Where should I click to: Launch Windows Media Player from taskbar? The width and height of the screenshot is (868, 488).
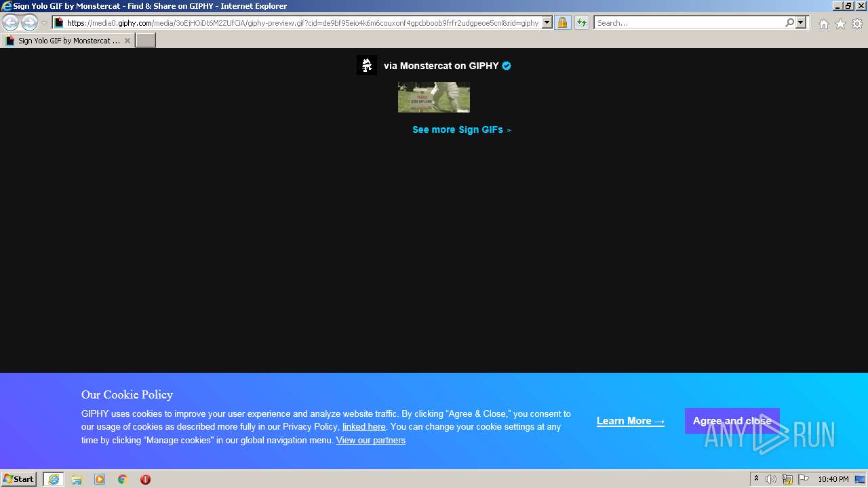click(x=100, y=479)
